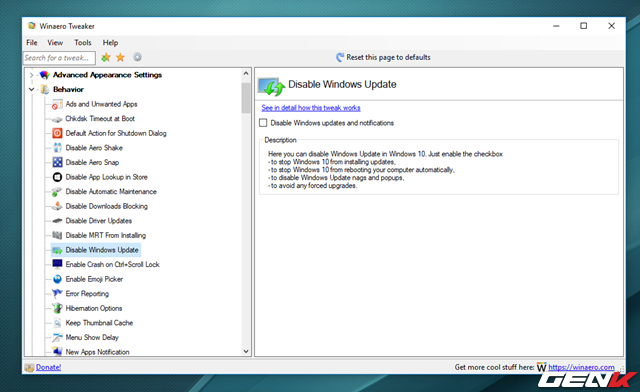The height and width of the screenshot is (392, 640).
Task: Click the Donate! link
Action: pos(49,367)
